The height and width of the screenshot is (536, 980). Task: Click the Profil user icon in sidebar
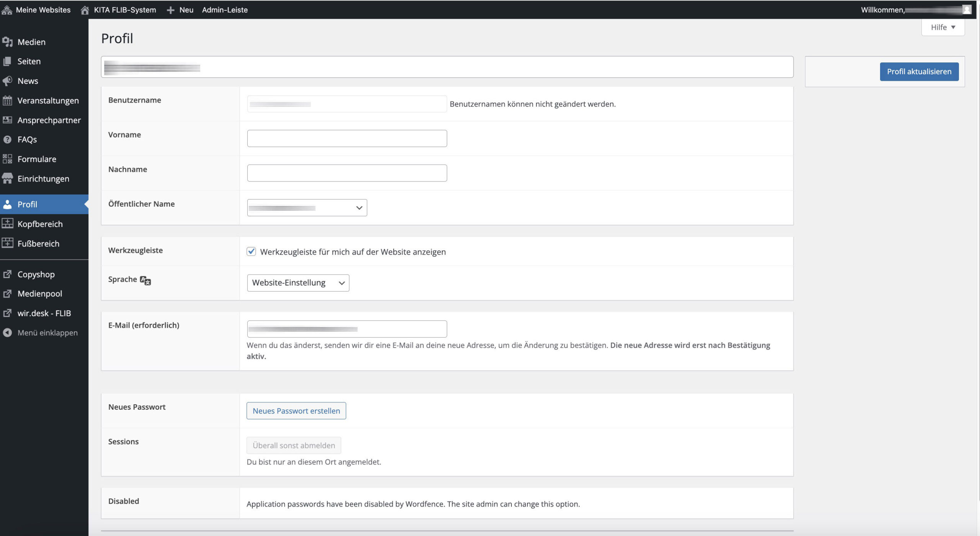point(8,204)
